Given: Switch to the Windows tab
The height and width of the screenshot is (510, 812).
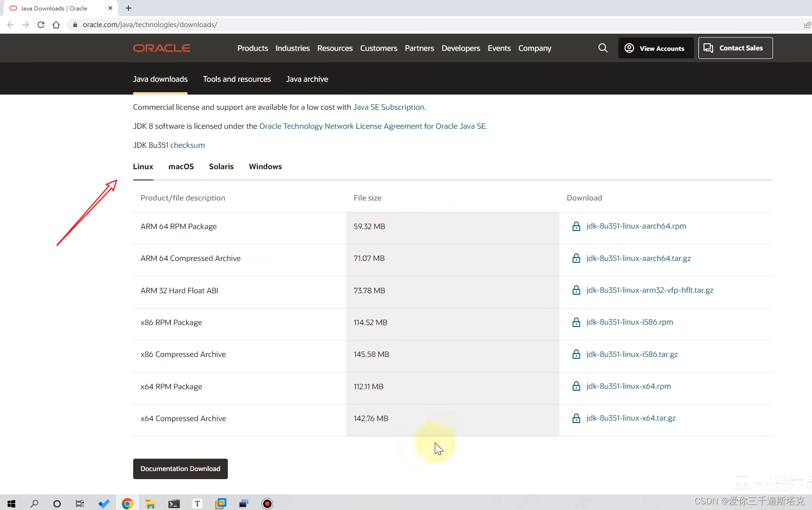Looking at the screenshot, I should 265,166.
